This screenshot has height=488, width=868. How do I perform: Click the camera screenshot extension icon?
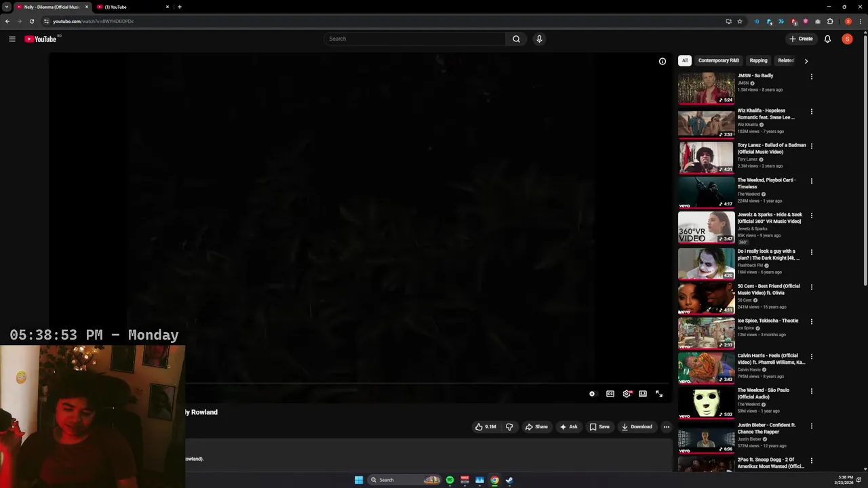coord(818,21)
